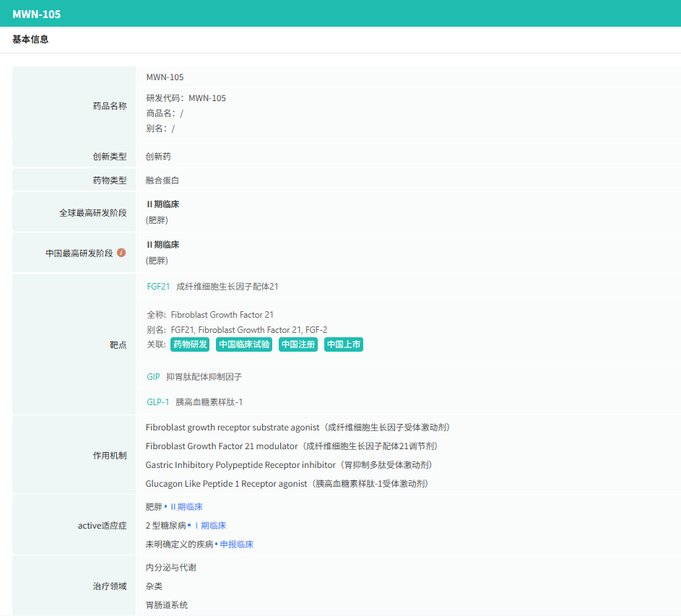Click the 未明确定义的疾病 indication text

point(179,544)
